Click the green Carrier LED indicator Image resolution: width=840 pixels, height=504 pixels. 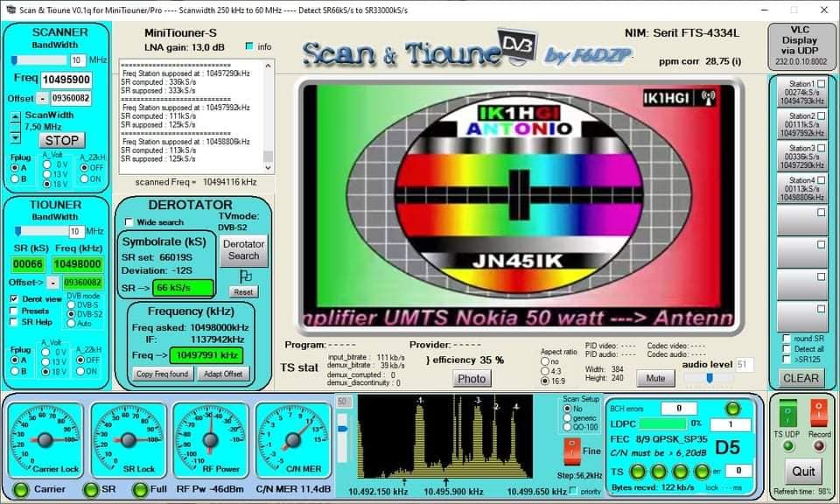point(21,489)
